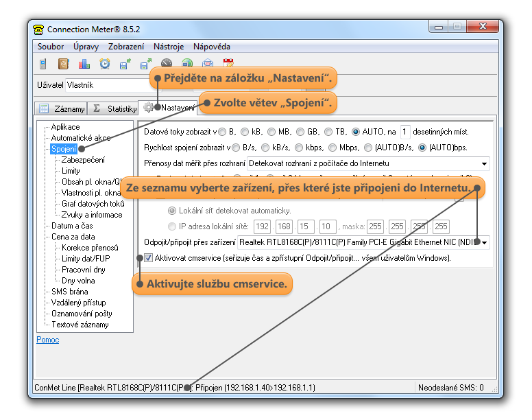Open the Zobrazení menu
The image size is (532, 420).
tap(126, 47)
